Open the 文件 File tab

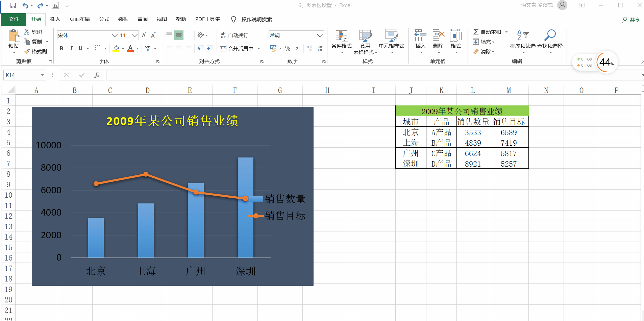(14, 19)
